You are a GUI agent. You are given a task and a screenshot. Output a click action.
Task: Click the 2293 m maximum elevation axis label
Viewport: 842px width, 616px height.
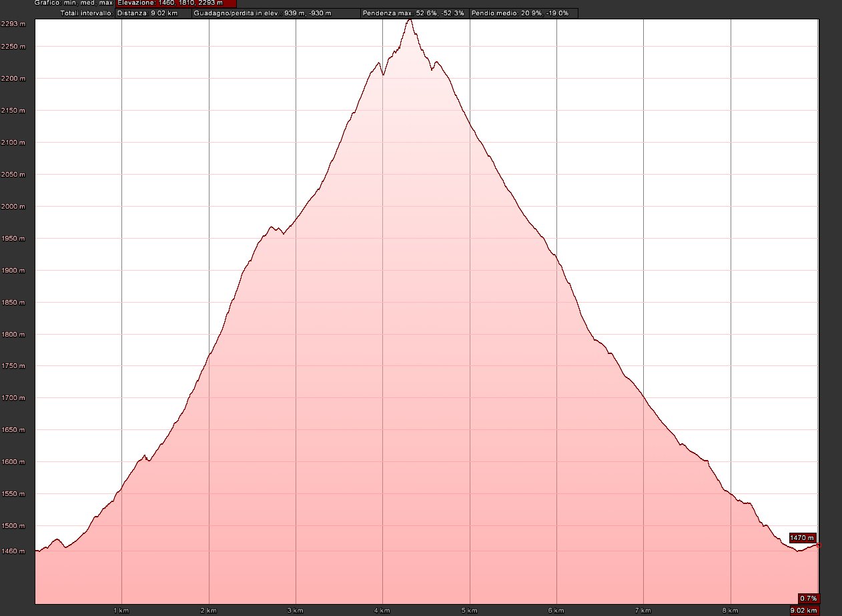(13, 24)
